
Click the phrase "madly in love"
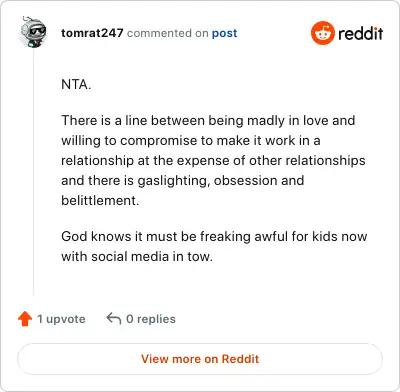click(269, 120)
